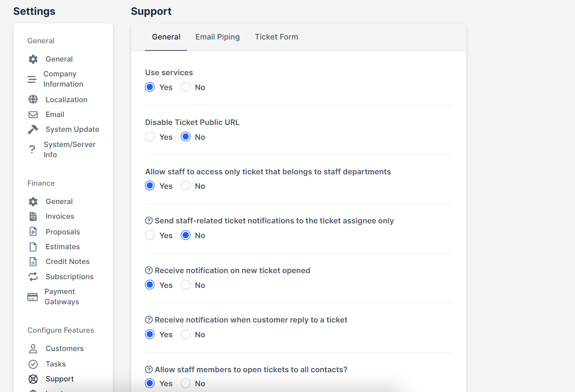The width and height of the screenshot is (575, 392).
Task: Select Yes for notifications to ticket assignee only
Action: point(150,235)
